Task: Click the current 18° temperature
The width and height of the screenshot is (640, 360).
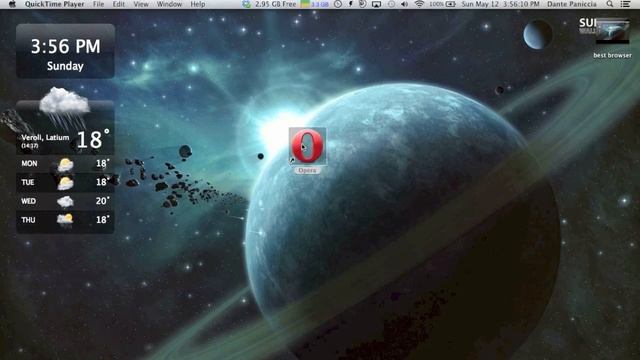Action: point(93,139)
